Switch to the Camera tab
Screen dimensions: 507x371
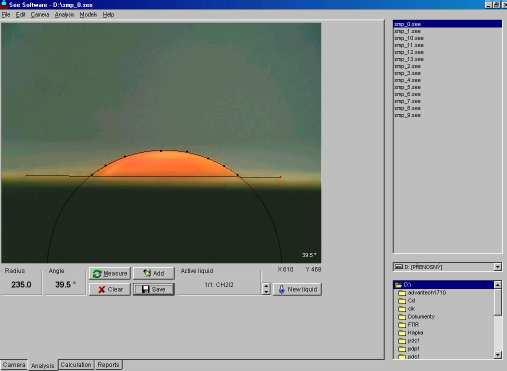point(14,365)
